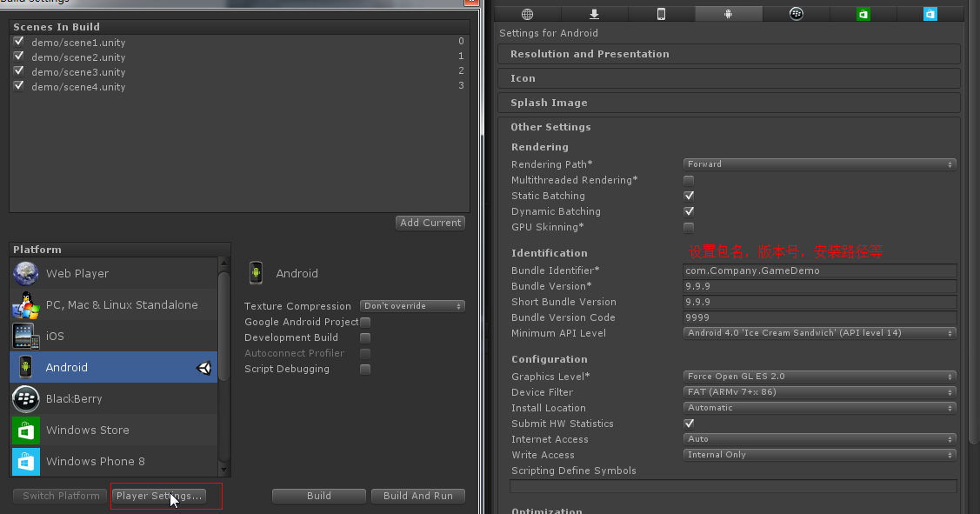Click Windows Phone 8 blue icon
980x514 pixels.
coord(25,462)
